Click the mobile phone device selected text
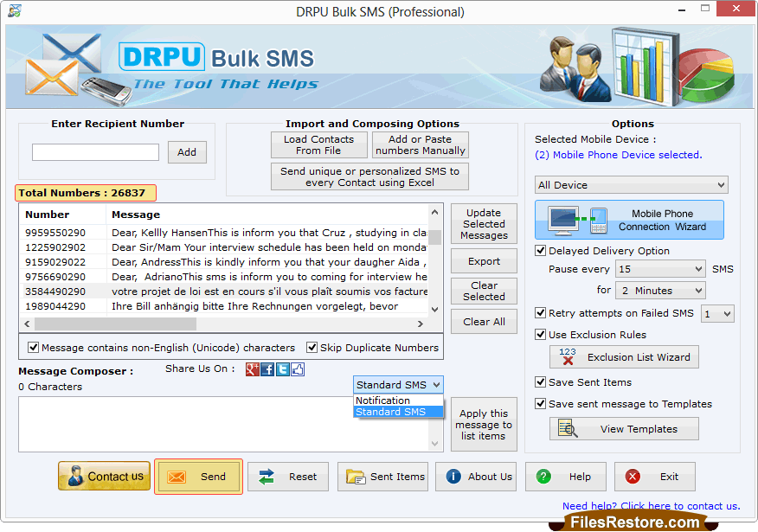This screenshot has width=758, height=532. click(618, 155)
